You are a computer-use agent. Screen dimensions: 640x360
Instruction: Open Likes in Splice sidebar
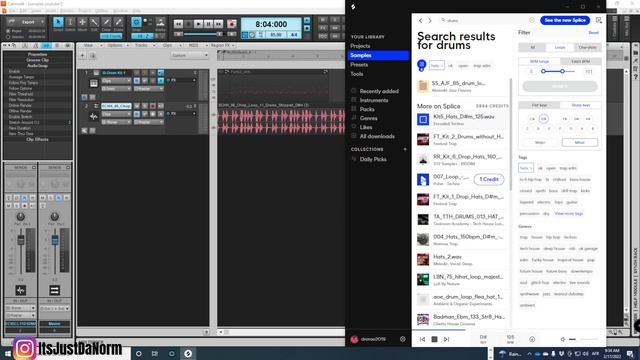(366, 127)
